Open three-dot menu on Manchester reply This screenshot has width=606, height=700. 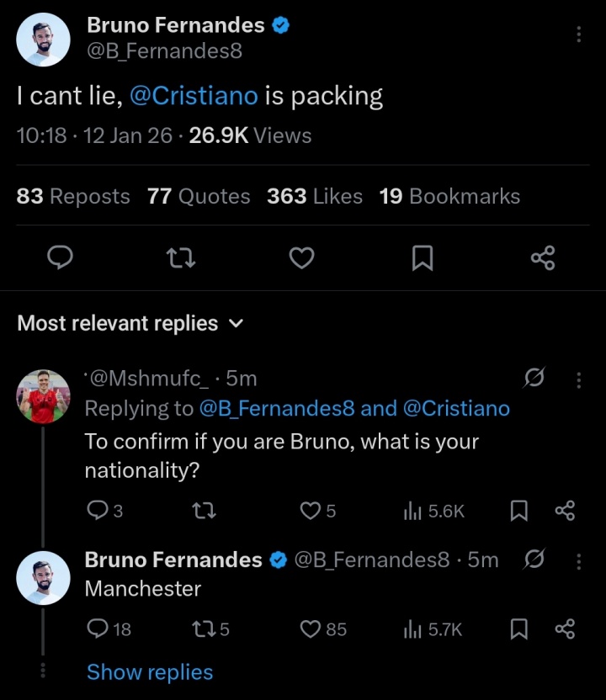point(578,560)
